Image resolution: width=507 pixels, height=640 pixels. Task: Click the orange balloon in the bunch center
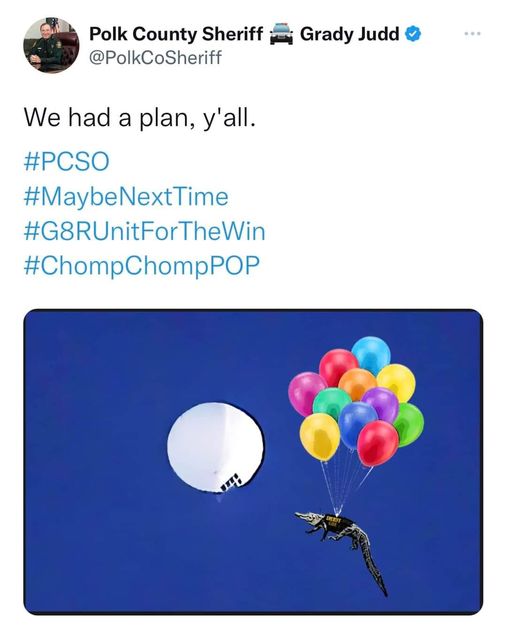coord(356,384)
